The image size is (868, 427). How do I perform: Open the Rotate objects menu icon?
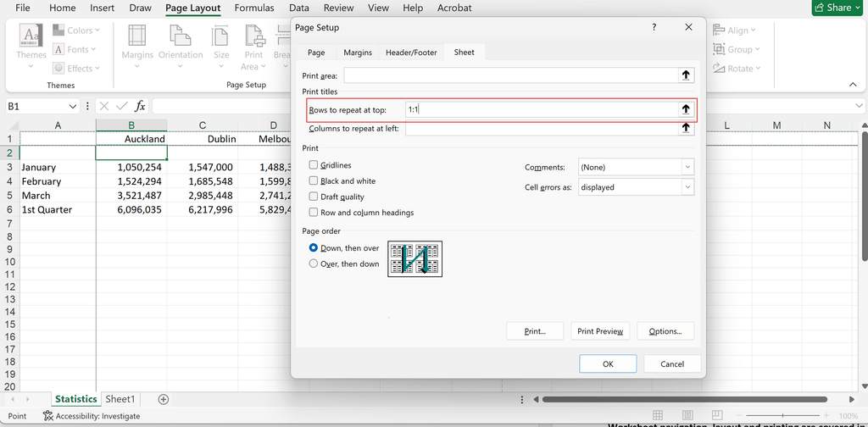[719, 68]
